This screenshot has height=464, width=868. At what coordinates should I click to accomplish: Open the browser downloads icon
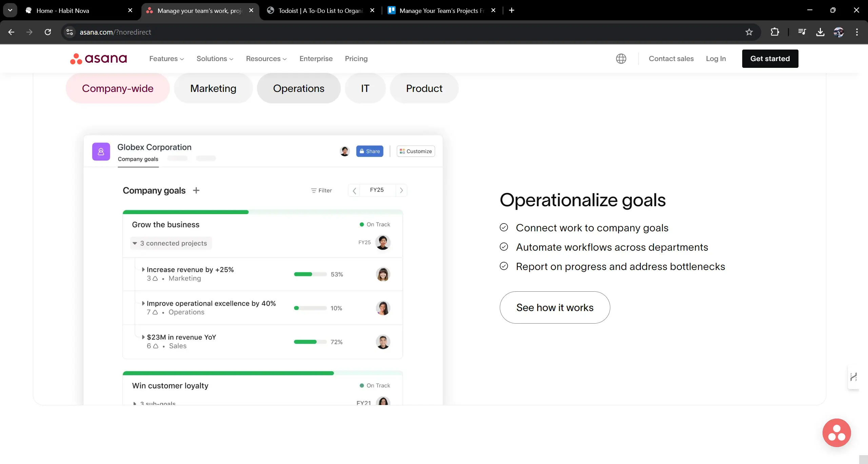click(x=820, y=32)
